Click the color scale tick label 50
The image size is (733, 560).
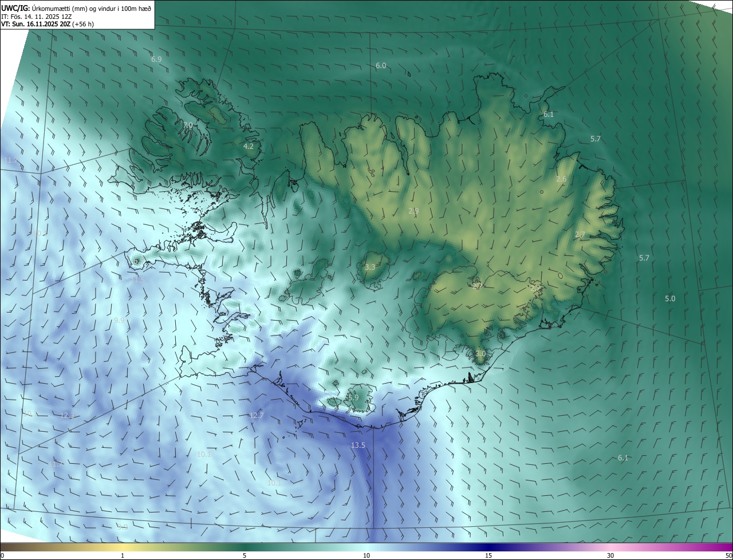pyautogui.click(x=728, y=555)
